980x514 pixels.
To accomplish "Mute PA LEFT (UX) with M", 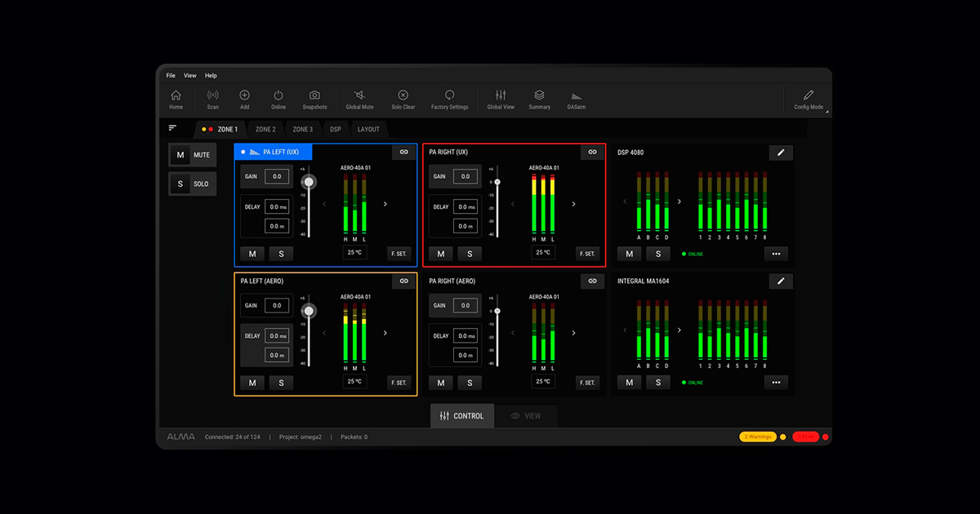I will point(252,254).
